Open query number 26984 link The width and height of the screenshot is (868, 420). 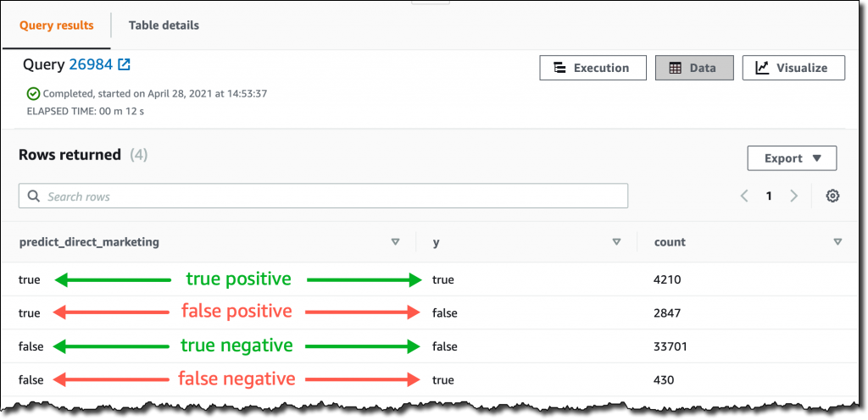coord(91,64)
